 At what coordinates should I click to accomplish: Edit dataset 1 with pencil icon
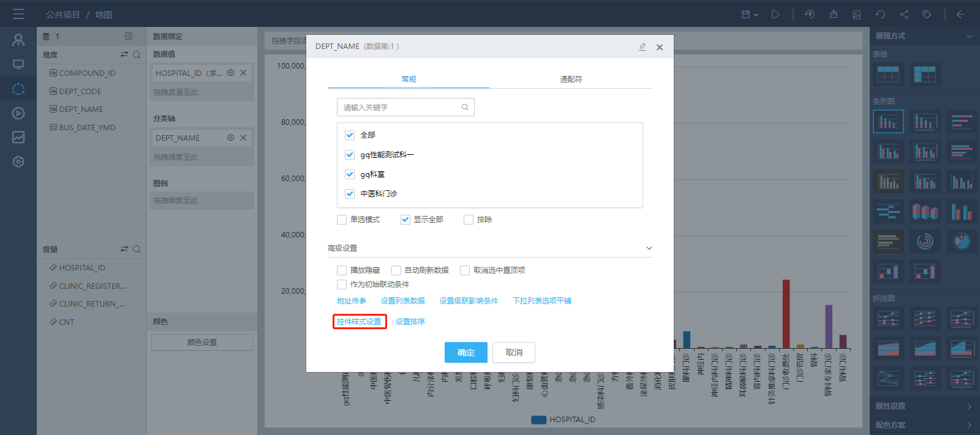[129, 36]
